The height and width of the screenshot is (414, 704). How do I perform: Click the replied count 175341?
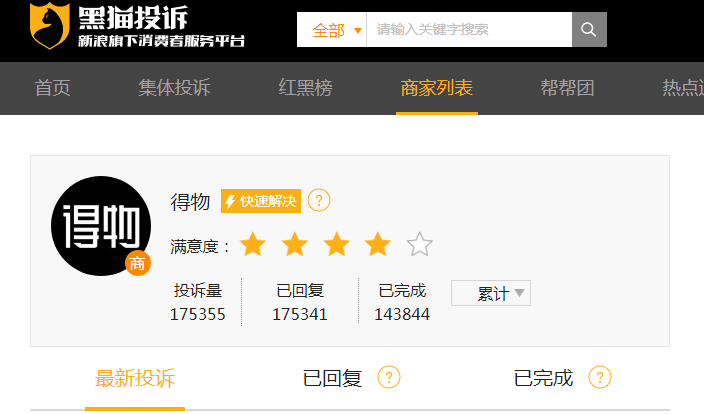point(300,314)
